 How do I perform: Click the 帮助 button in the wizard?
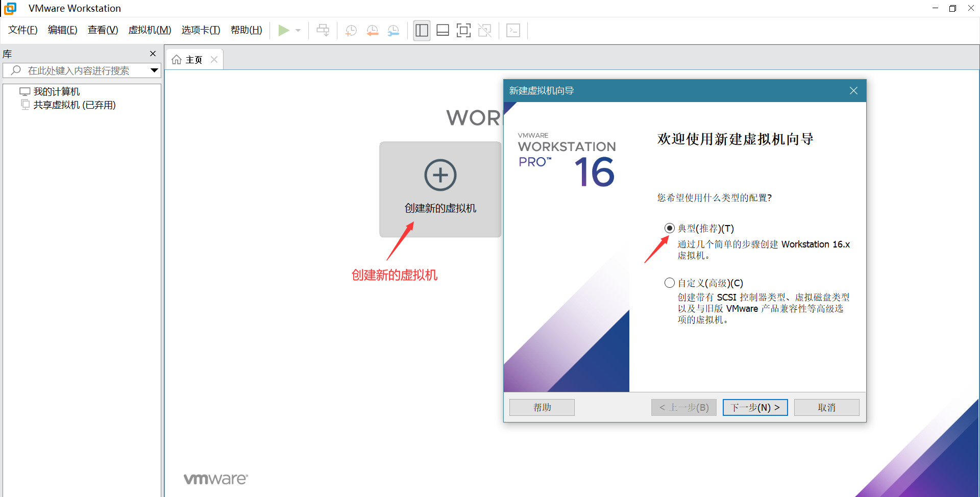[542, 407]
